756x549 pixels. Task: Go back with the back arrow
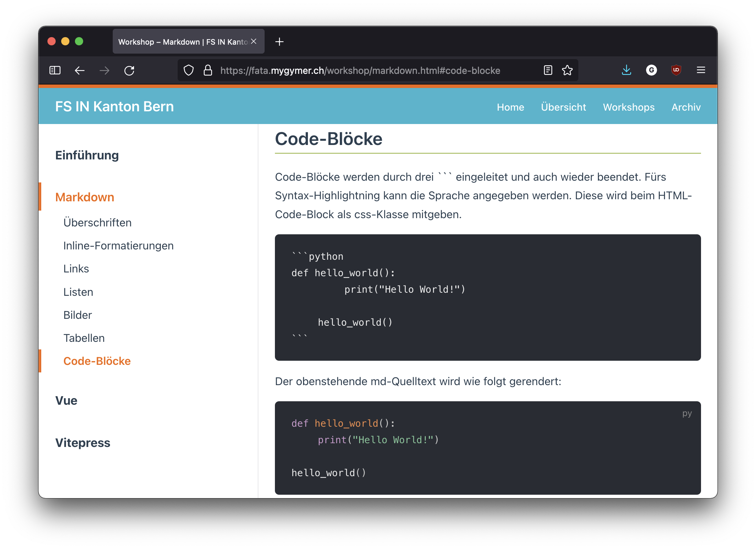80,70
